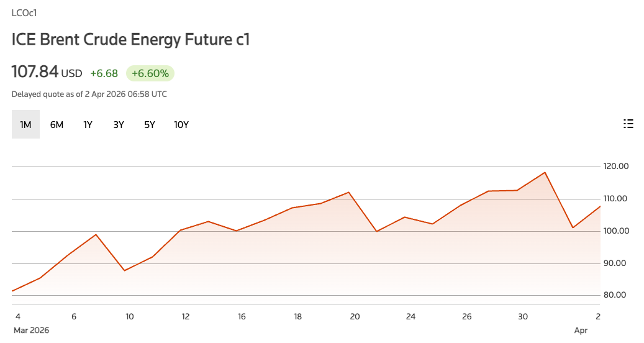The width and height of the screenshot is (644, 343).
Task: Click the +6.60% change badge
Action: [150, 73]
